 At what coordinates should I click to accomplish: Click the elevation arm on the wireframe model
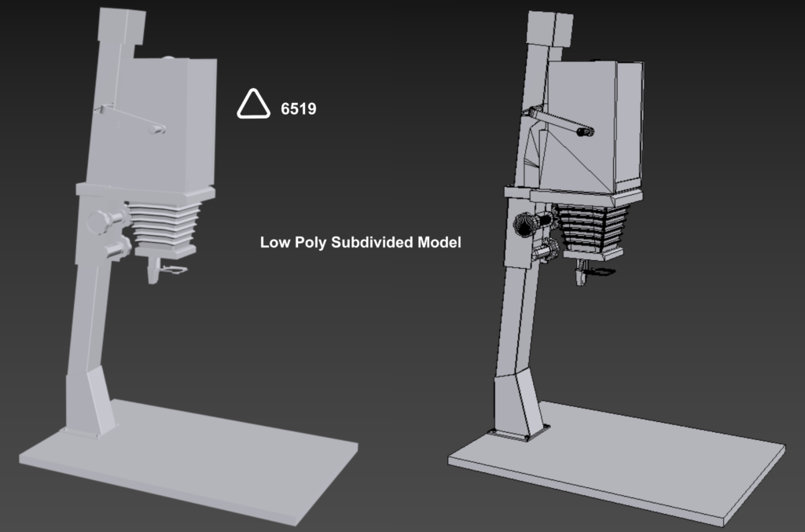[562, 122]
